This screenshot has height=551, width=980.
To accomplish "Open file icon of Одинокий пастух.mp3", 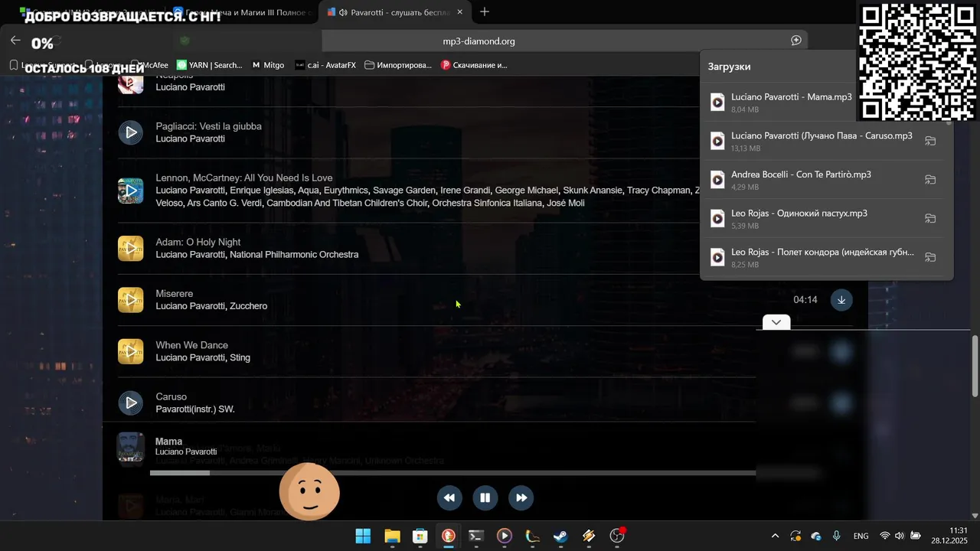I will (717, 219).
